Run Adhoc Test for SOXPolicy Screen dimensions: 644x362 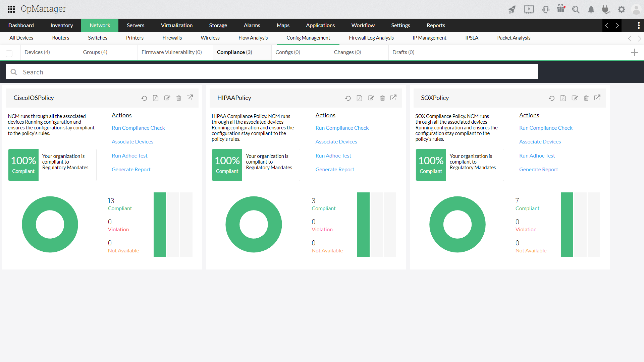click(x=537, y=156)
